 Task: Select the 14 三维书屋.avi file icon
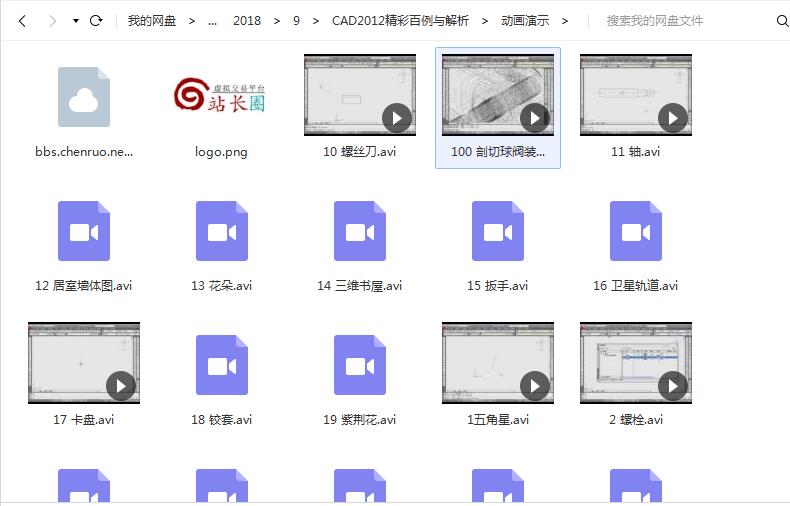[360, 231]
